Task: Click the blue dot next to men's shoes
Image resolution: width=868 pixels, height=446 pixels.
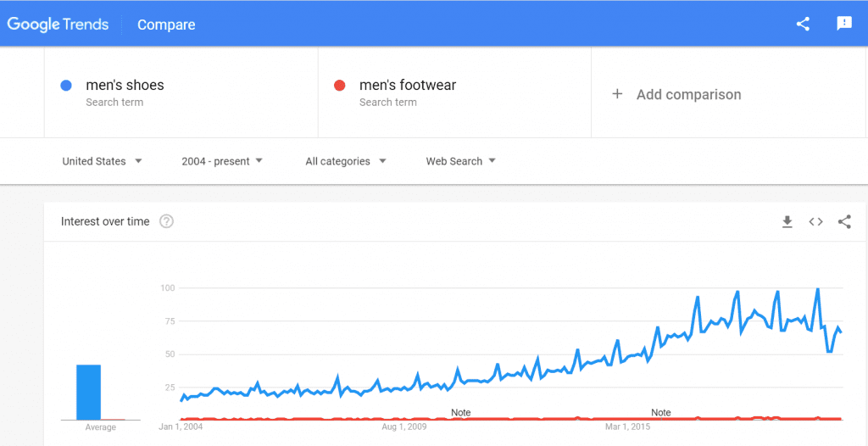Action: point(66,86)
